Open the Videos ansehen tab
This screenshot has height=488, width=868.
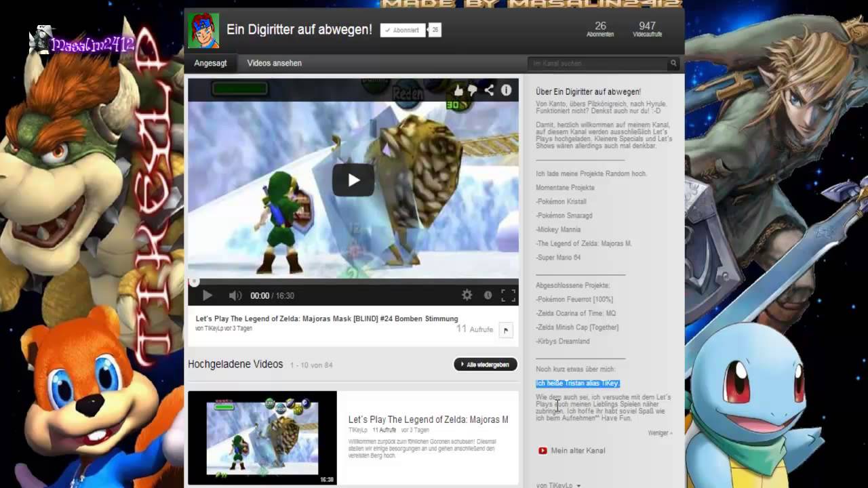[x=275, y=63]
